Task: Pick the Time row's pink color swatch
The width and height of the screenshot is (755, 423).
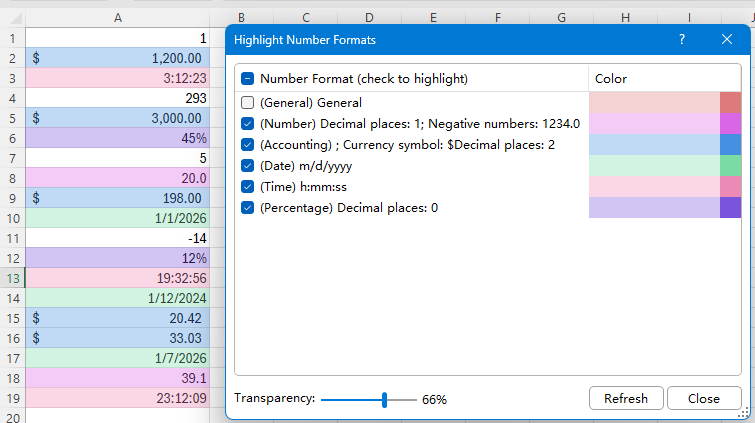Action: click(730, 186)
